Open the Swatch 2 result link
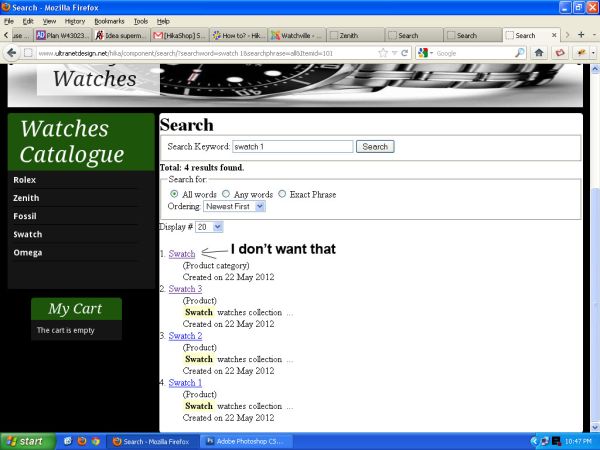The width and height of the screenshot is (600, 450). click(x=185, y=336)
